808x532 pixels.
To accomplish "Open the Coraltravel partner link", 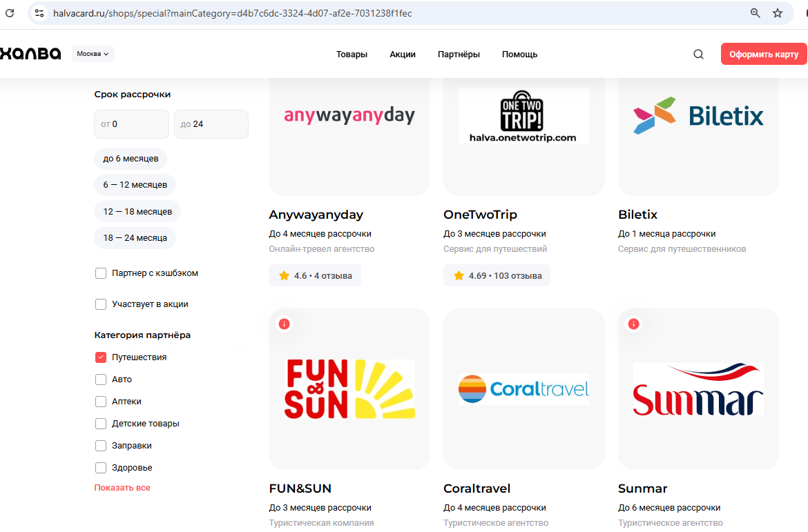I will pyautogui.click(x=477, y=489).
